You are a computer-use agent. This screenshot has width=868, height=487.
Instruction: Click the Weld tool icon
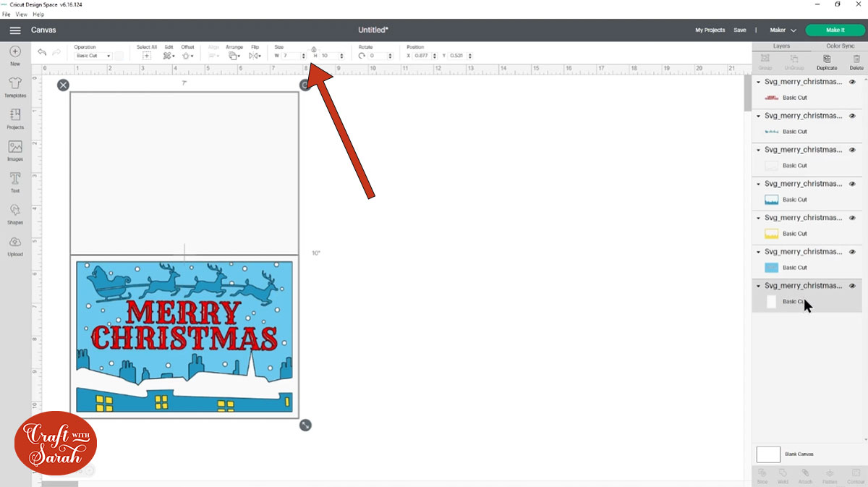pos(783,473)
